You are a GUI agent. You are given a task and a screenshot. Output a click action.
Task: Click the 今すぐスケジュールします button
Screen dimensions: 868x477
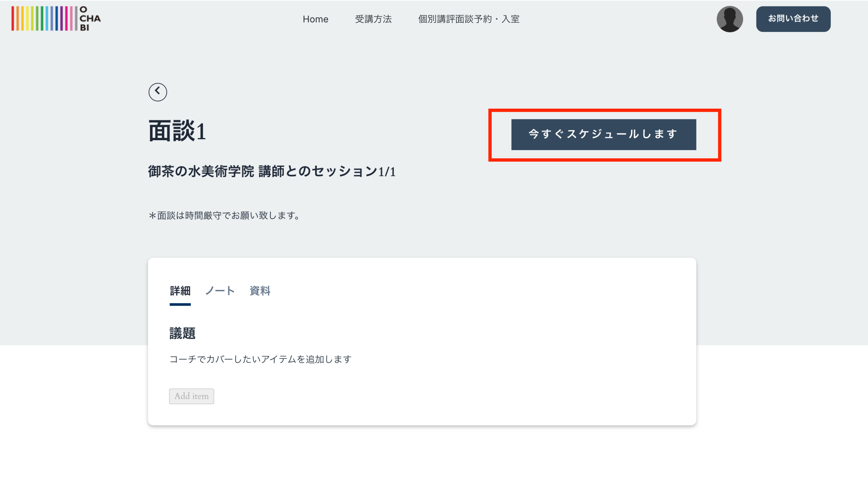point(604,134)
